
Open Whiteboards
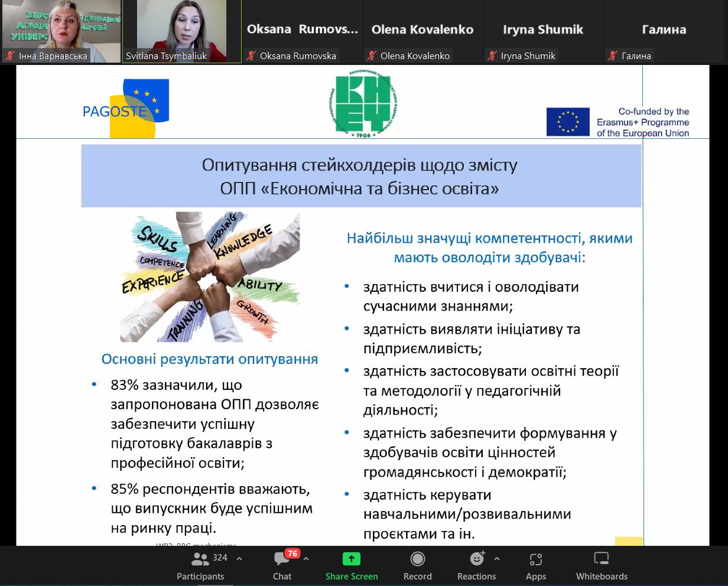coord(602,566)
